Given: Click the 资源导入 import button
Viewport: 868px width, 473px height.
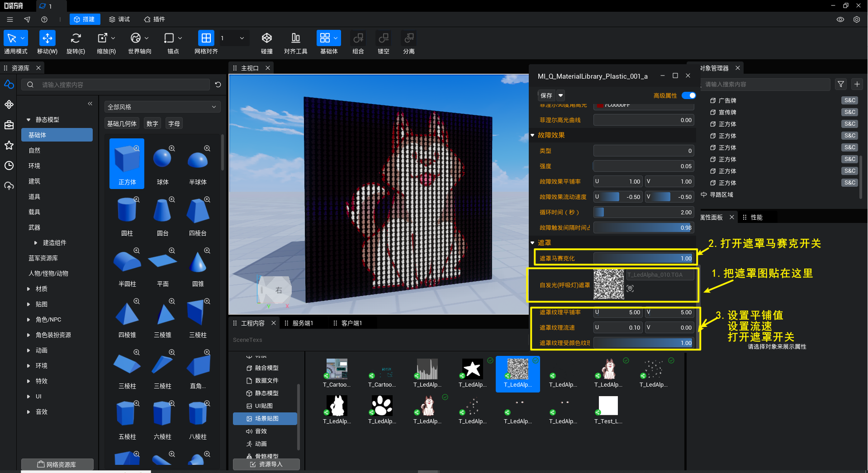Looking at the screenshot, I should pyautogui.click(x=266, y=464).
